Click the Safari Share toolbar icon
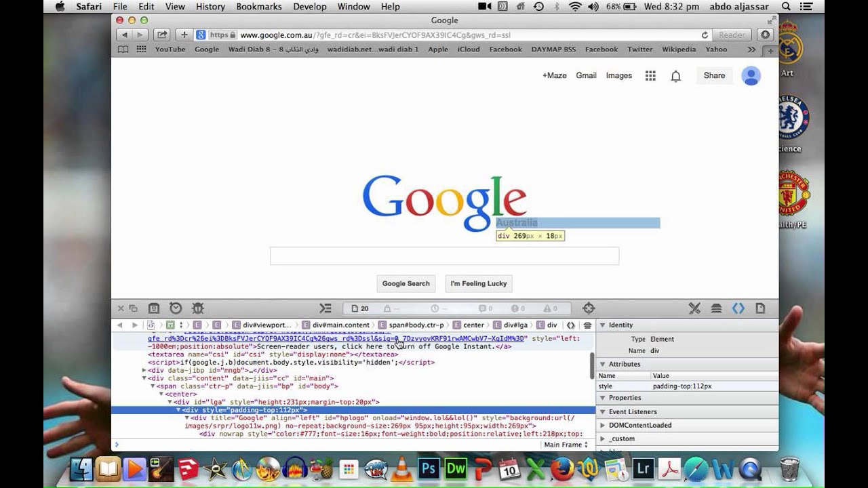 (x=162, y=35)
